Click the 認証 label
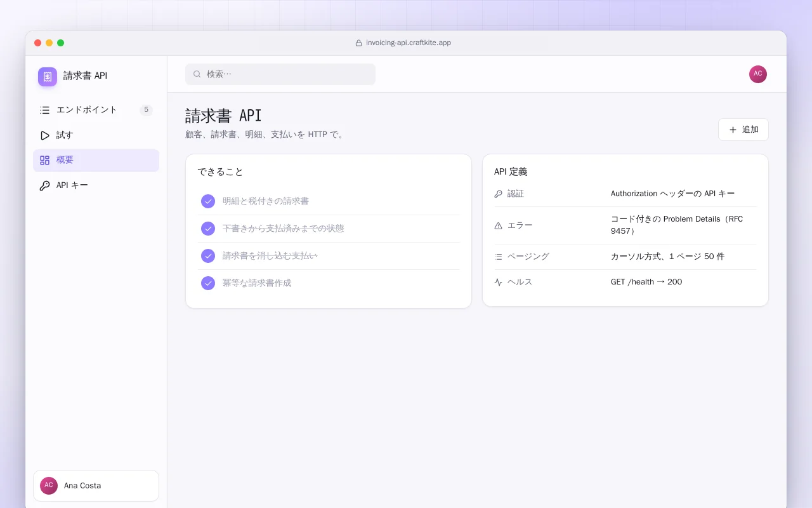This screenshot has height=508, width=812. pos(516,194)
